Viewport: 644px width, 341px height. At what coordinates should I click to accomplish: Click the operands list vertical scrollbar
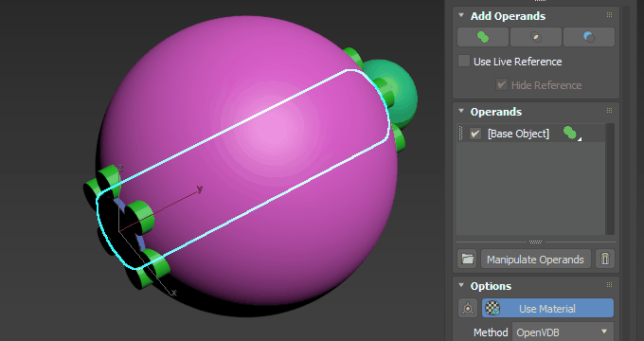click(x=610, y=179)
